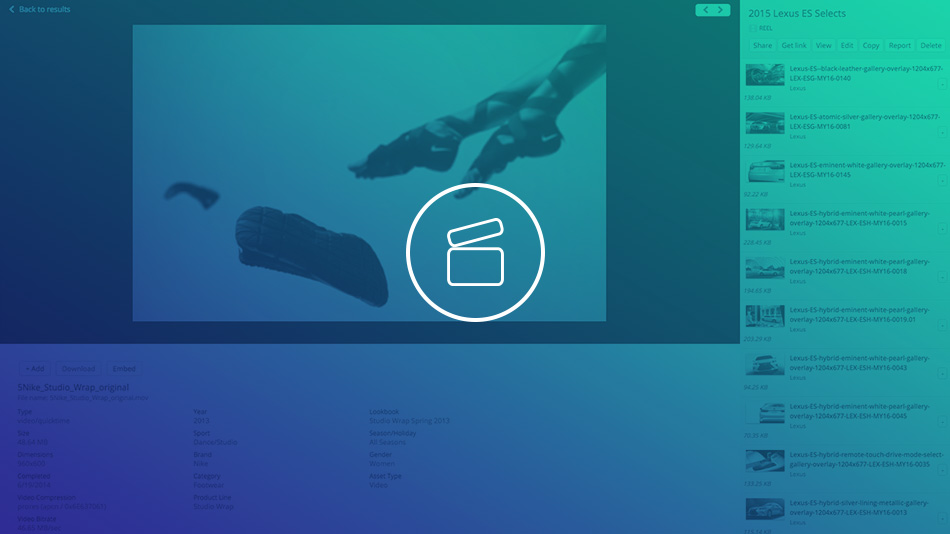Go to next asset with right arrow
The height and width of the screenshot is (534, 950).
click(x=720, y=10)
